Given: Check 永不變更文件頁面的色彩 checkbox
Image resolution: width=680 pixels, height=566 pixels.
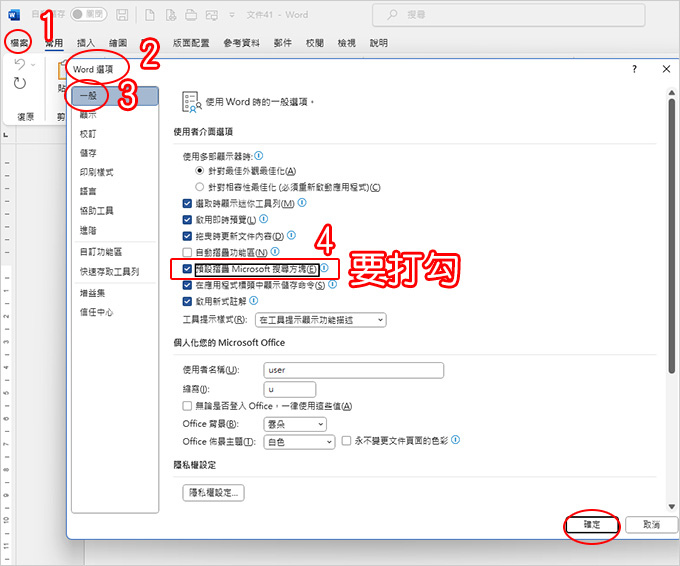Looking at the screenshot, I should (347, 441).
